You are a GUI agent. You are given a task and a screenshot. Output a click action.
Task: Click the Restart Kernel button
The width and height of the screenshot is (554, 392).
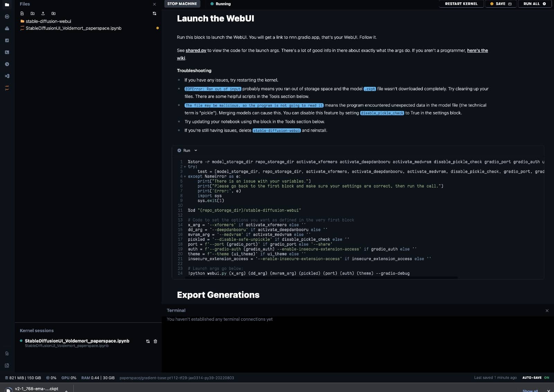(x=461, y=4)
